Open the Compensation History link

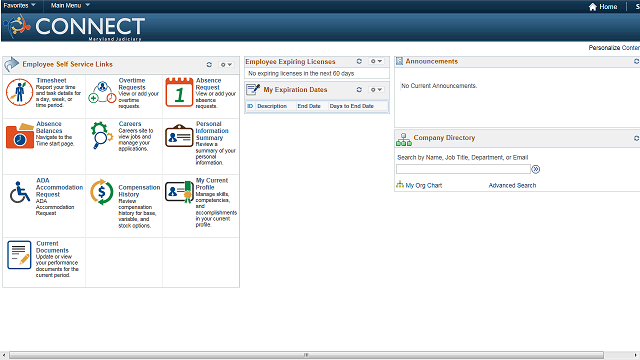click(x=139, y=191)
